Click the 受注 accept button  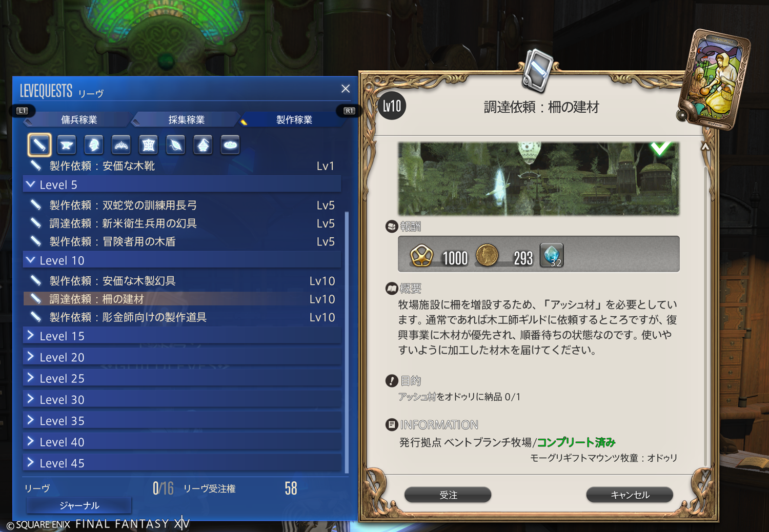[448, 495]
